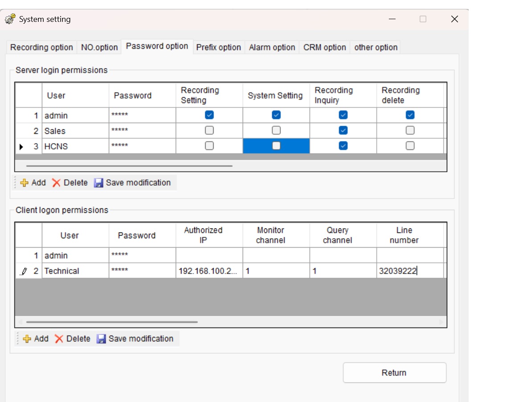The height and width of the screenshot is (402, 532).
Task: Click Delete text in Server login permissions toolbar
Action: 76,182
